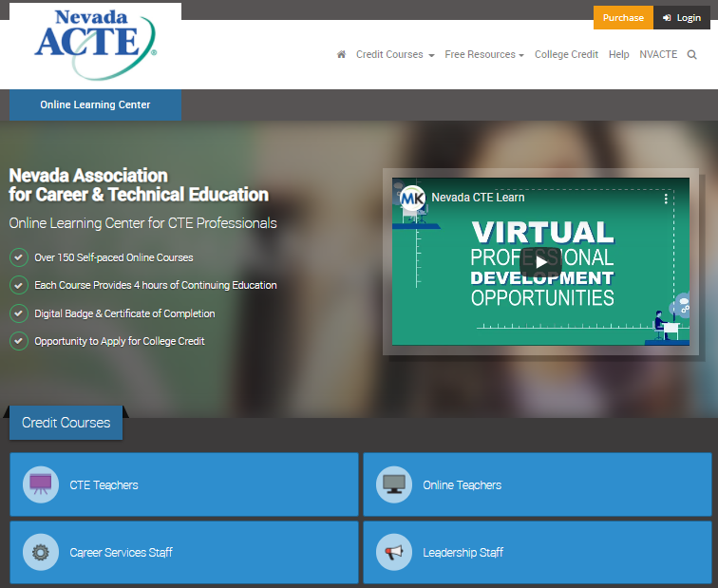Expand the Free Resources dropdown menu
Image resolution: width=718 pixels, height=588 pixels.
pos(484,54)
